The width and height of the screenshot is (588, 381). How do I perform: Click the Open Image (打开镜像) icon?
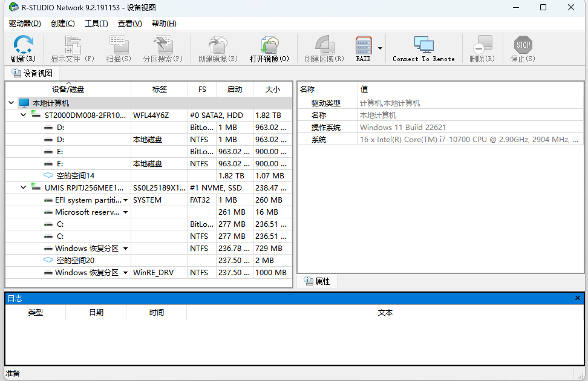269,45
